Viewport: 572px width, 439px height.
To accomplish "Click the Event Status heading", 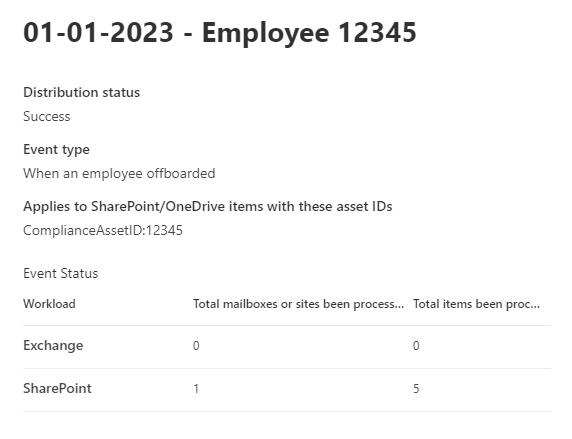I will click(x=61, y=273).
